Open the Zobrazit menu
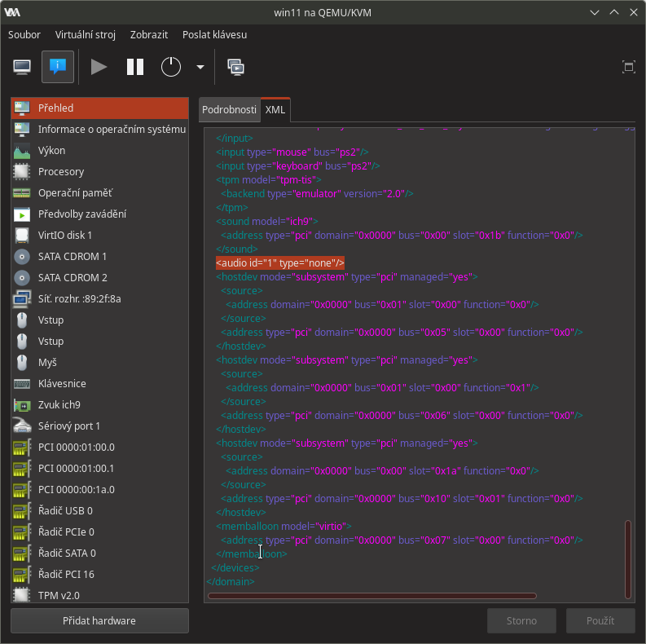 point(149,34)
